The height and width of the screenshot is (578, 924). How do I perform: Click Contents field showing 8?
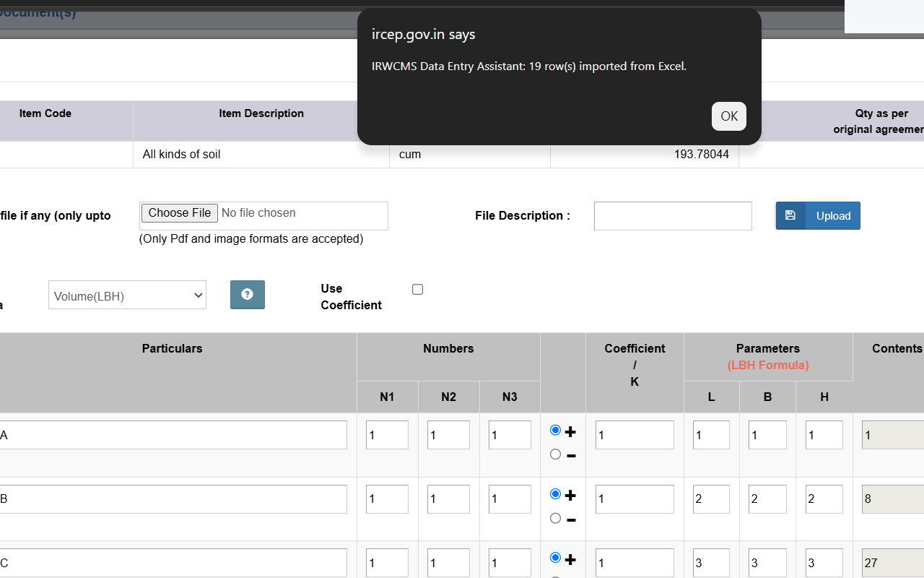point(893,499)
